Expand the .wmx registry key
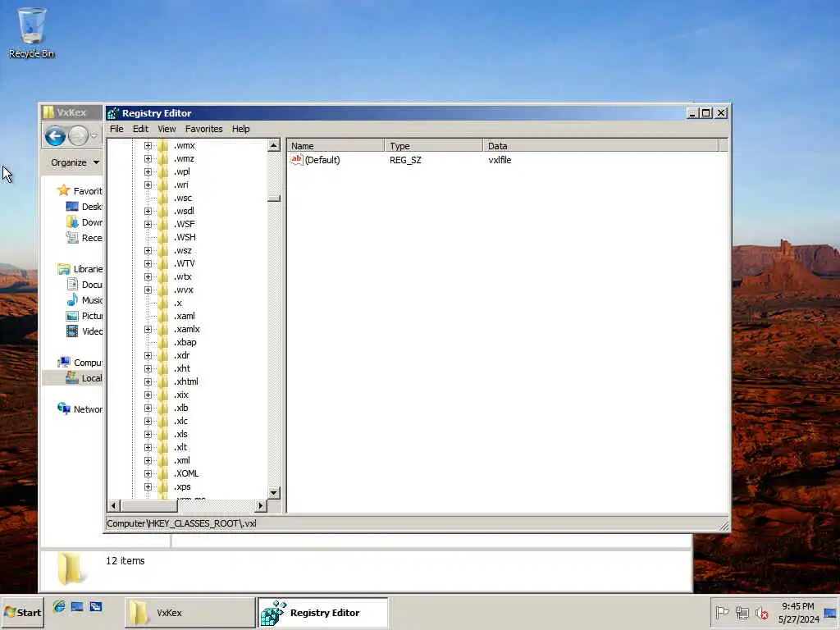The image size is (840, 630). tap(148, 146)
